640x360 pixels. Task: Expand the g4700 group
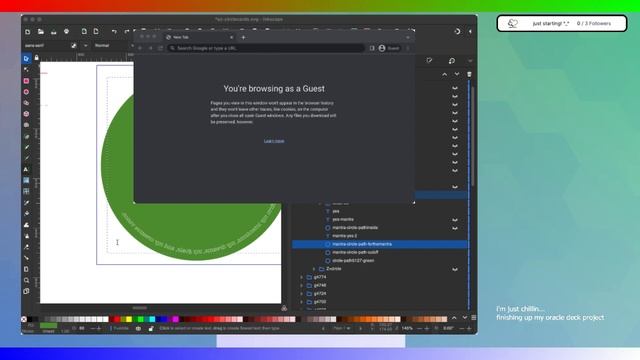(x=302, y=302)
